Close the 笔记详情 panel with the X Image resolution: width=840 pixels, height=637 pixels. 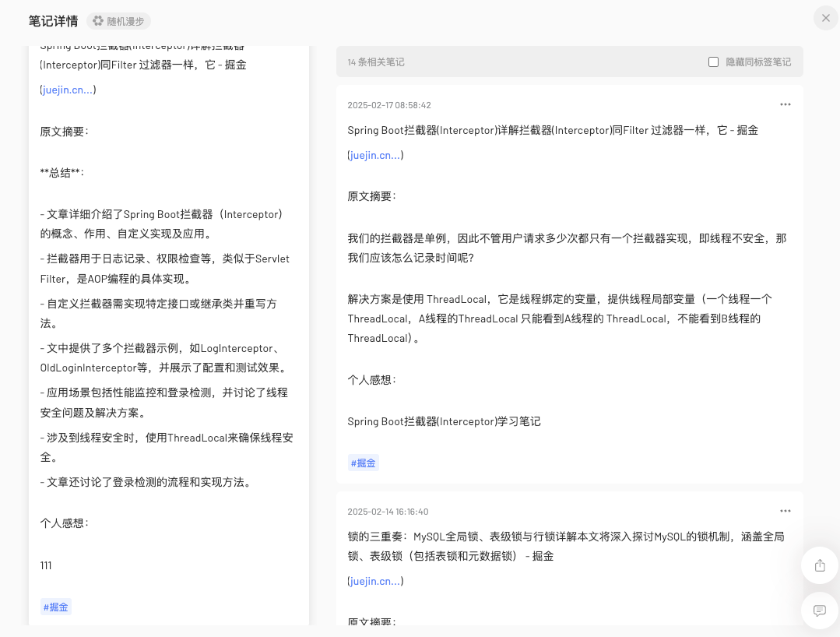[x=825, y=18]
